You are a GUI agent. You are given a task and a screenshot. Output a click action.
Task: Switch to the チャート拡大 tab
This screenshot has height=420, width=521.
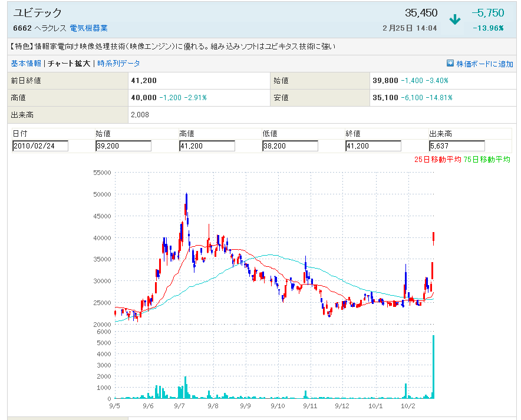click(x=69, y=64)
